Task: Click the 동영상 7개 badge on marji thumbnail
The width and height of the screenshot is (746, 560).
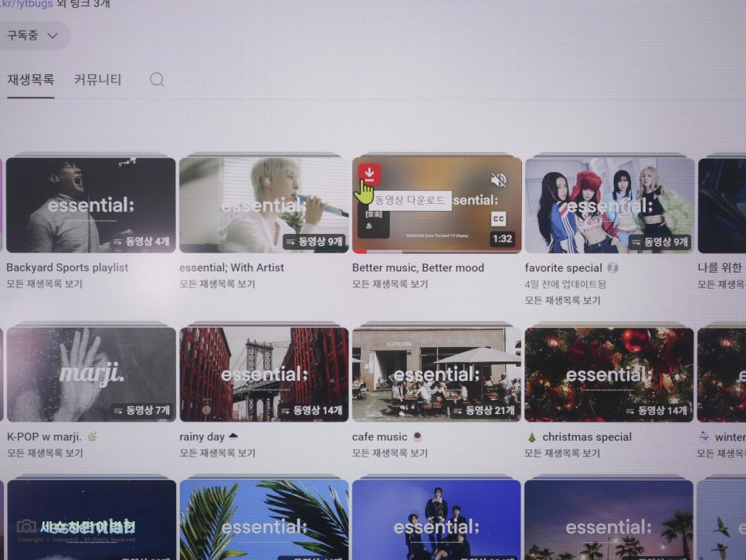Action: coord(141,411)
